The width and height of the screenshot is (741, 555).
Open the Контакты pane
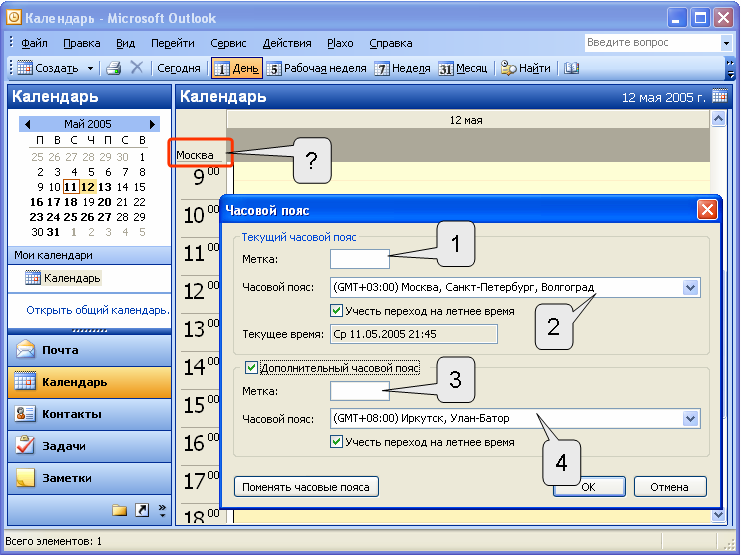tap(89, 414)
